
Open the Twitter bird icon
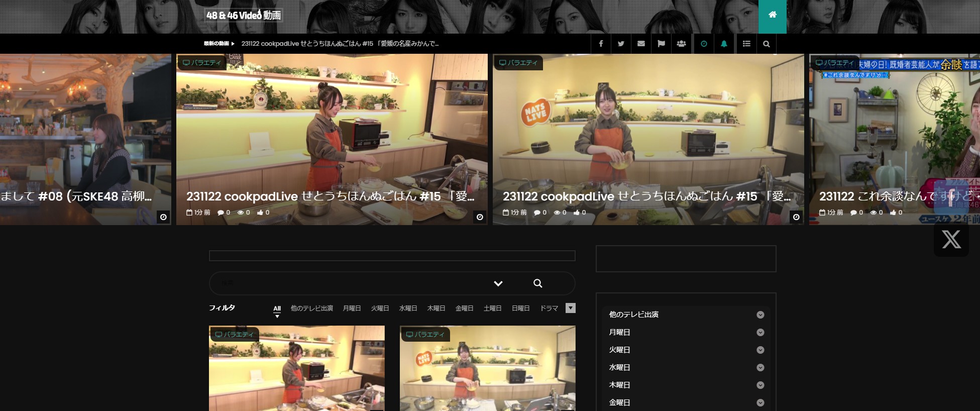click(x=621, y=44)
